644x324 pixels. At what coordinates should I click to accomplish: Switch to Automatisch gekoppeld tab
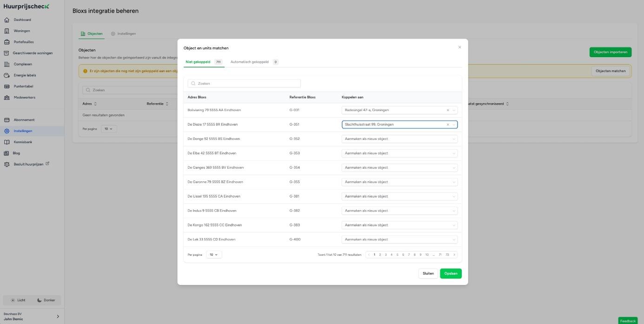(250, 62)
